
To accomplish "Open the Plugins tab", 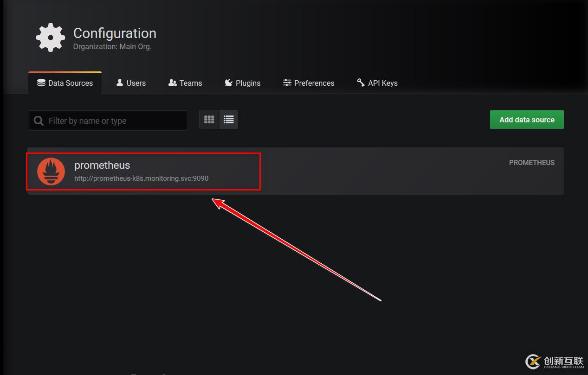I will pyautogui.click(x=243, y=83).
